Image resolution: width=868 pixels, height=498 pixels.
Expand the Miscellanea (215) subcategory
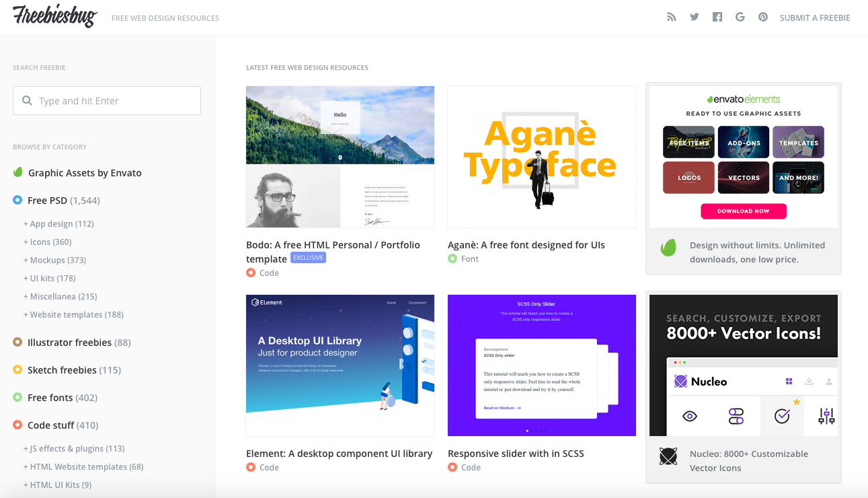(x=61, y=296)
